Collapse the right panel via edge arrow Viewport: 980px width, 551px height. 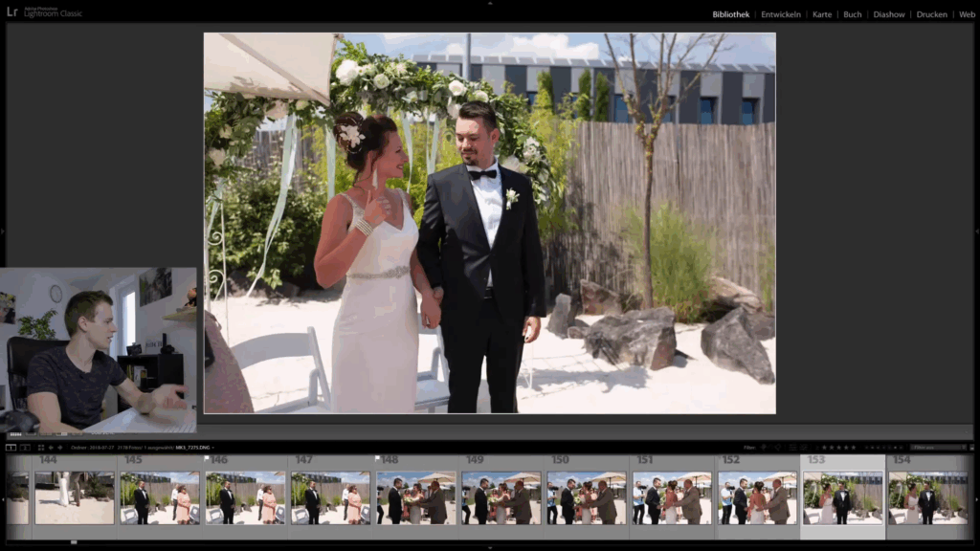[x=976, y=231]
